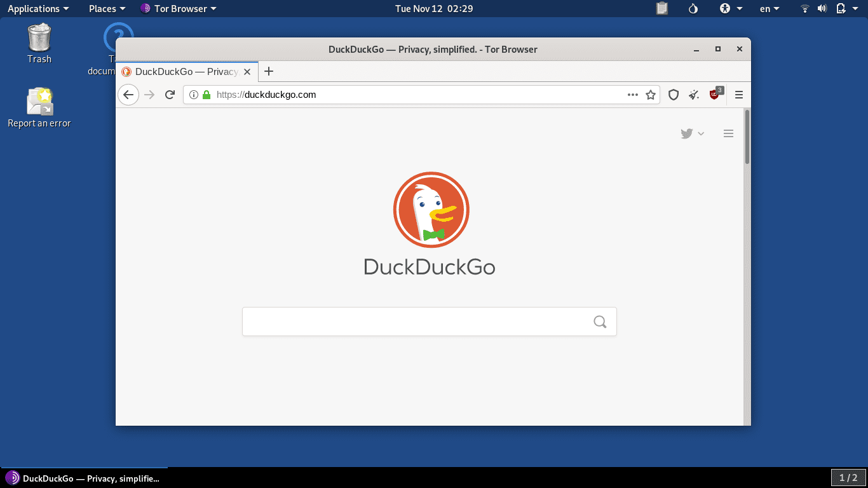The image size is (868, 488).
Task: Select the Report an error desktop icon
Action: tap(39, 108)
